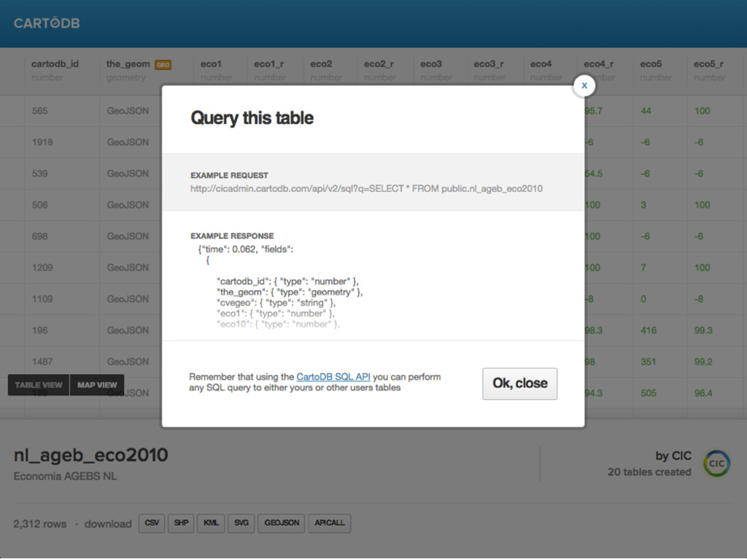Click the table title nl_ageb_eco2010
The width and height of the screenshot is (747, 560).
pos(91,455)
